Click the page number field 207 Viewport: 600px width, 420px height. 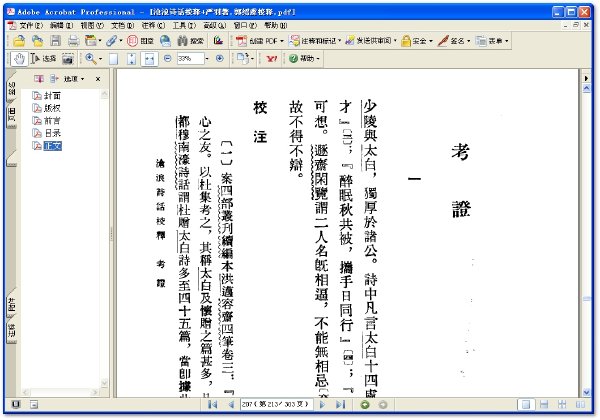point(276,404)
